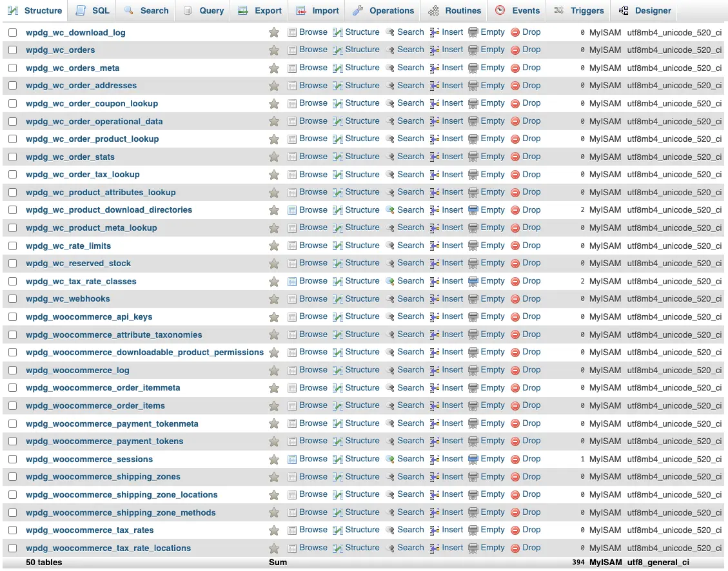Click red Drop icon for wpdg_woocommerce_log
This screenshot has width=728, height=571.
click(x=515, y=370)
